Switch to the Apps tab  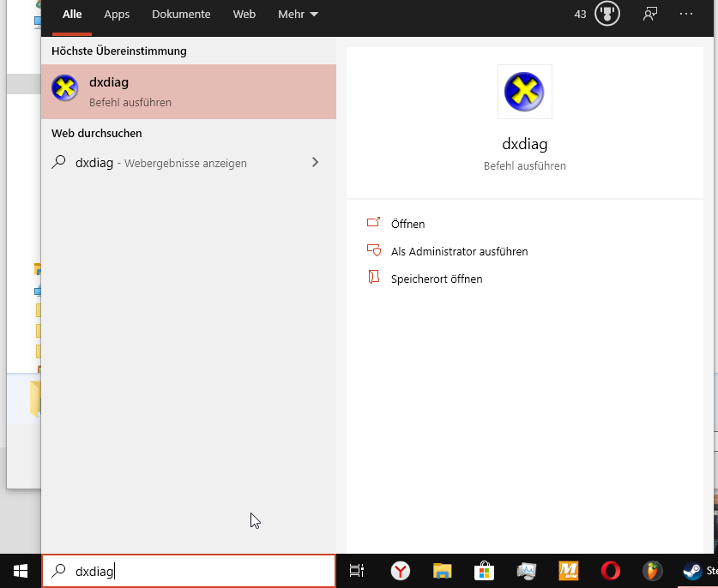117,15
